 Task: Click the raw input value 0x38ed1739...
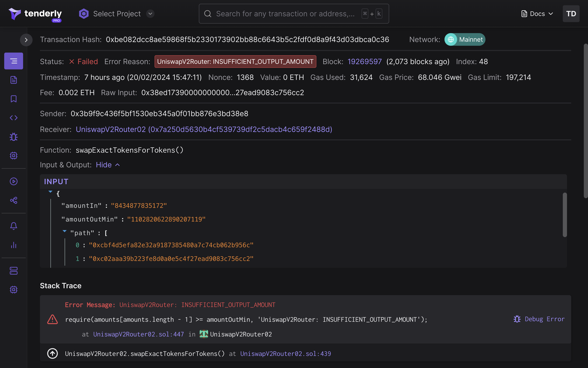[x=223, y=93]
